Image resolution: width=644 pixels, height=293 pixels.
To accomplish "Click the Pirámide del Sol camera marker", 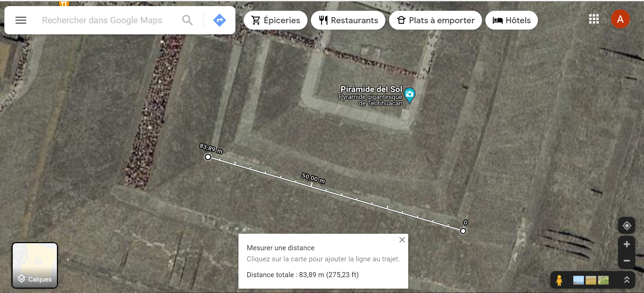I will (x=410, y=95).
